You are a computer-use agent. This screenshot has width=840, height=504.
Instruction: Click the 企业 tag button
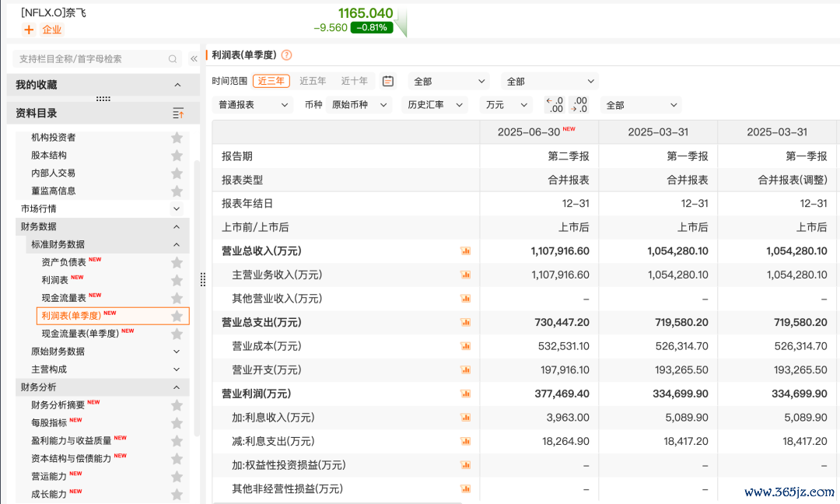[52, 30]
